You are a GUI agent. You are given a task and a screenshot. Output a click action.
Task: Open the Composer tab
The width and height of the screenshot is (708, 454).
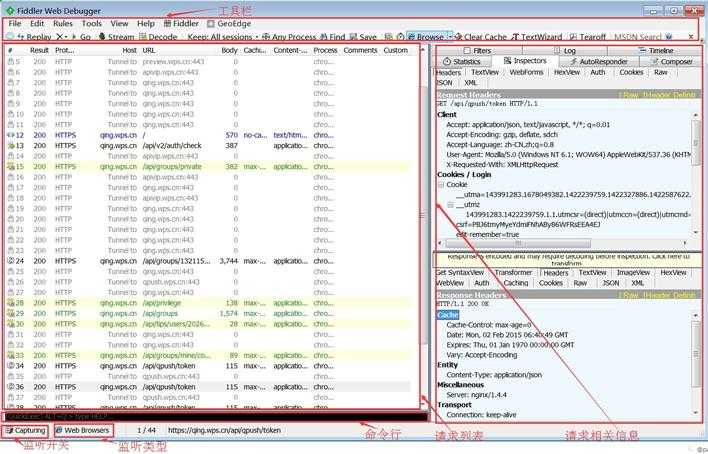tap(671, 61)
